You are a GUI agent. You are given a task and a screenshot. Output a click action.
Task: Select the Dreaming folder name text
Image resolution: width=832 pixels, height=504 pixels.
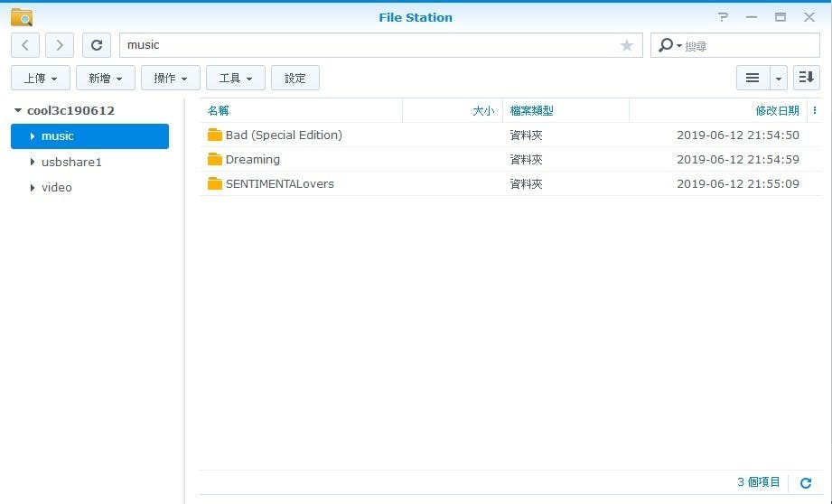point(253,159)
